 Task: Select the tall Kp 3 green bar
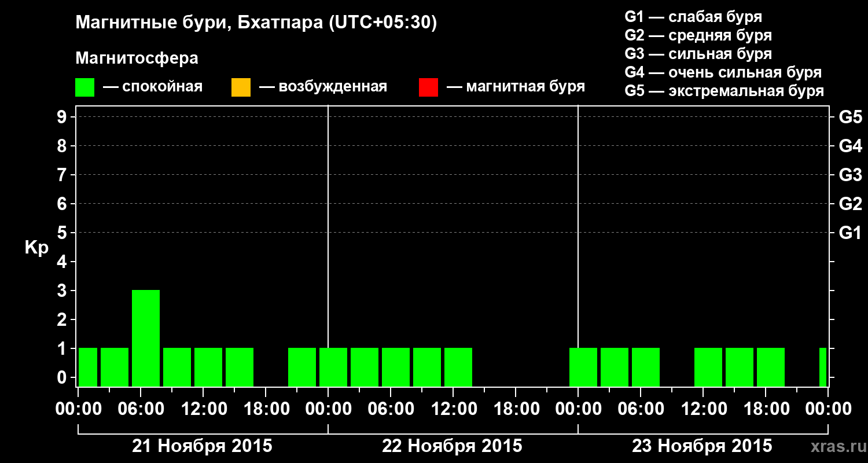146,338
